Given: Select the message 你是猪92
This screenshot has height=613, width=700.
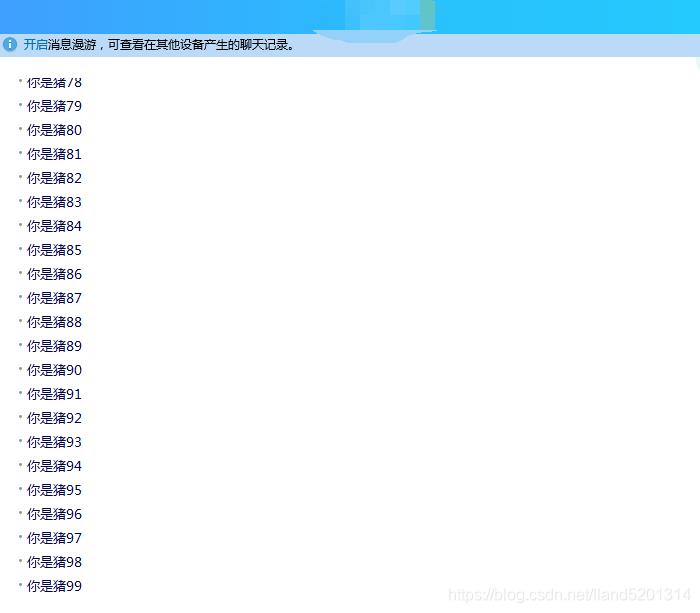Looking at the screenshot, I should [x=54, y=418].
